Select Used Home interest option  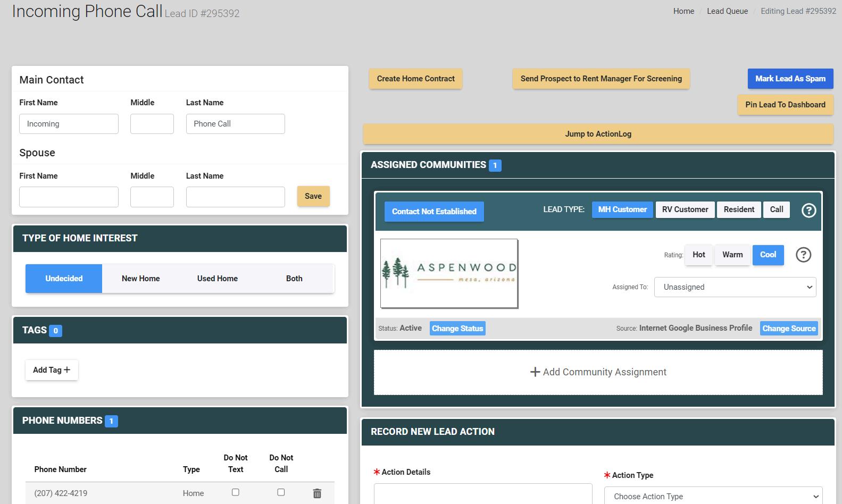click(218, 279)
